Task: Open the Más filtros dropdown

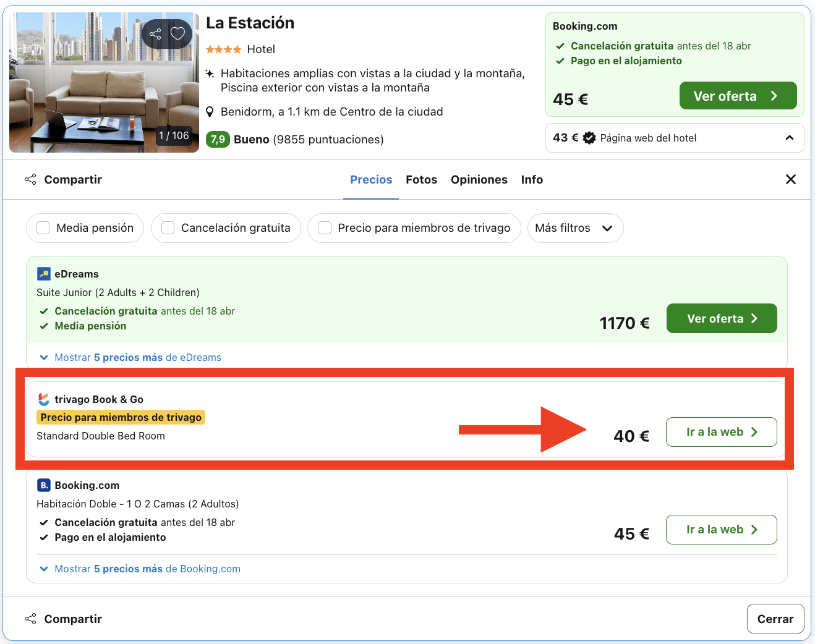Action: click(x=575, y=228)
